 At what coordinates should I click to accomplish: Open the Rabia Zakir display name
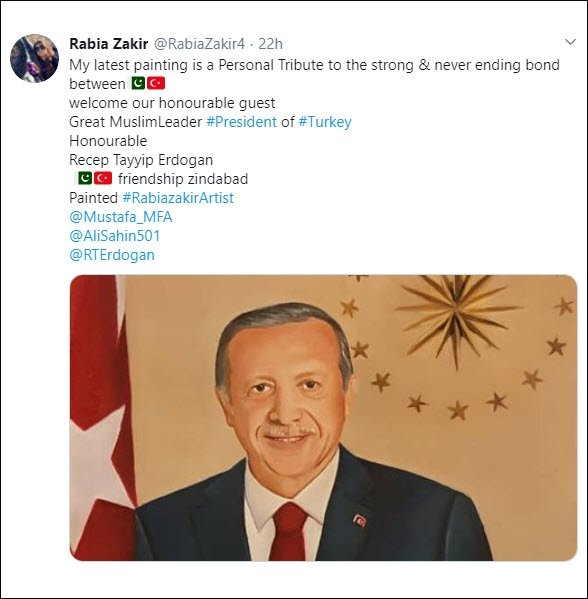pos(109,44)
